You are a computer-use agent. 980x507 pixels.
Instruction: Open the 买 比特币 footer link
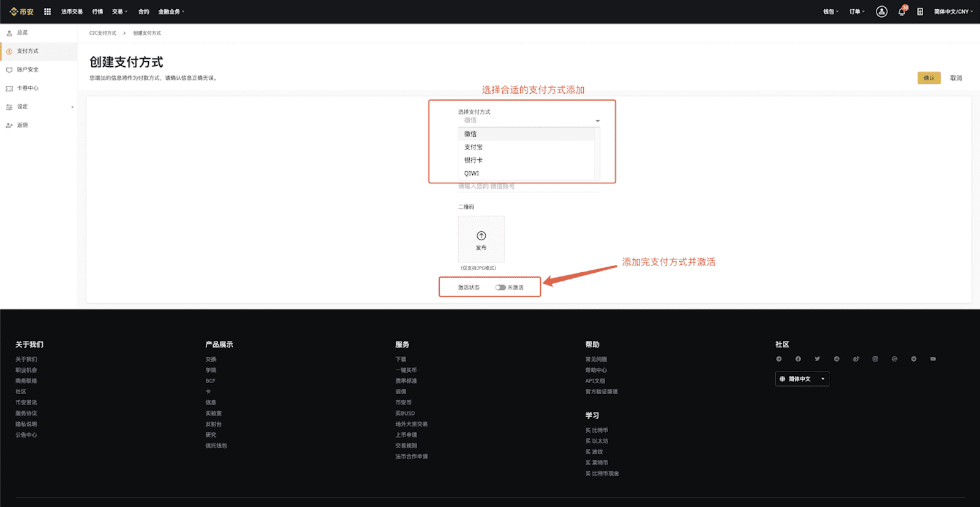[x=597, y=430]
